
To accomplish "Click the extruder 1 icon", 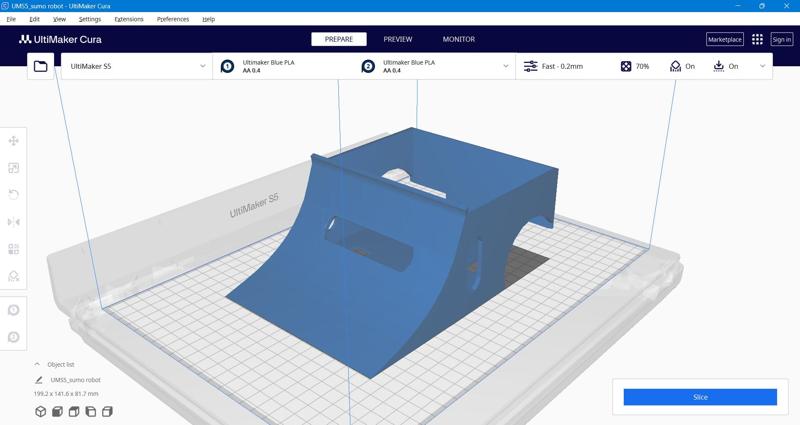I will point(228,66).
